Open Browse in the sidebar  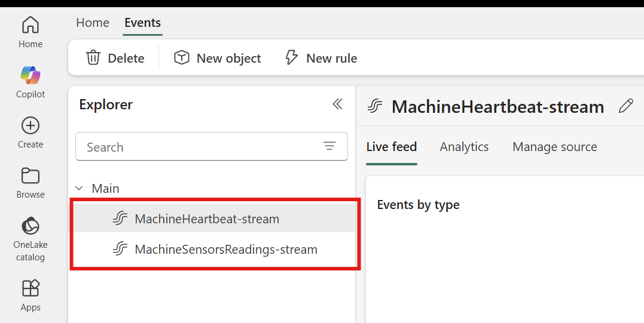coord(30,183)
